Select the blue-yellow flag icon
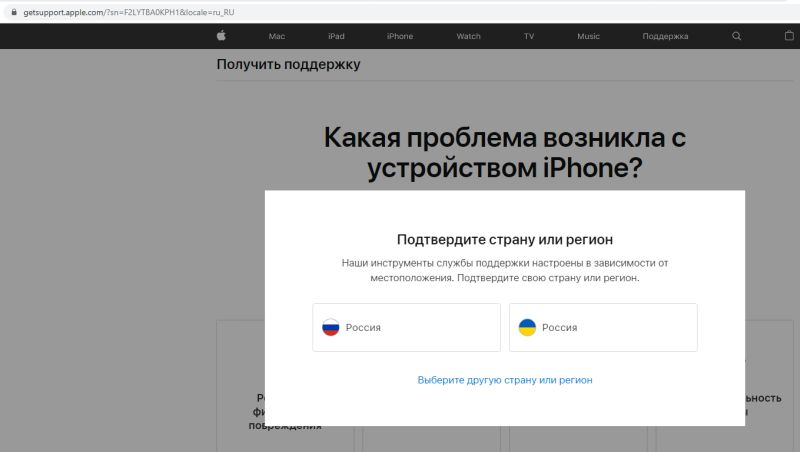800x452 pixels. [x=527, y=328]
